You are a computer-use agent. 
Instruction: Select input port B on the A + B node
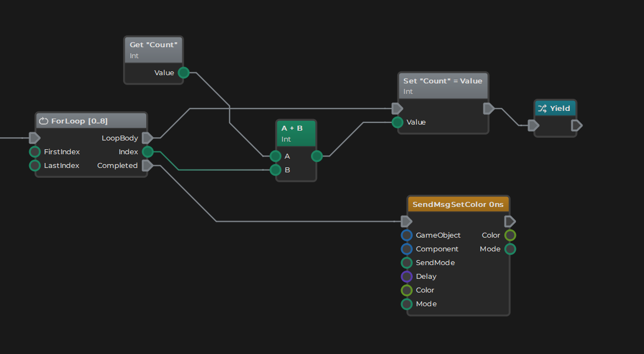click(275, 170)
